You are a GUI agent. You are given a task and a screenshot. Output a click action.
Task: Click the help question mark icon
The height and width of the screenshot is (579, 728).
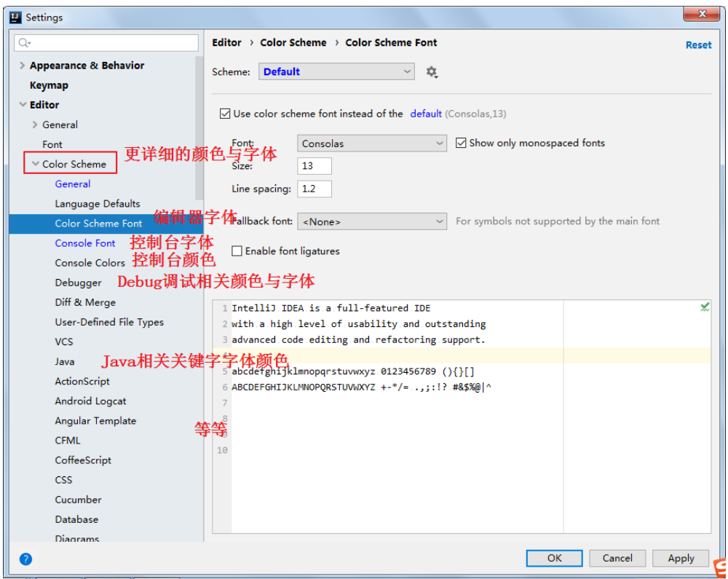pos(26,559)
